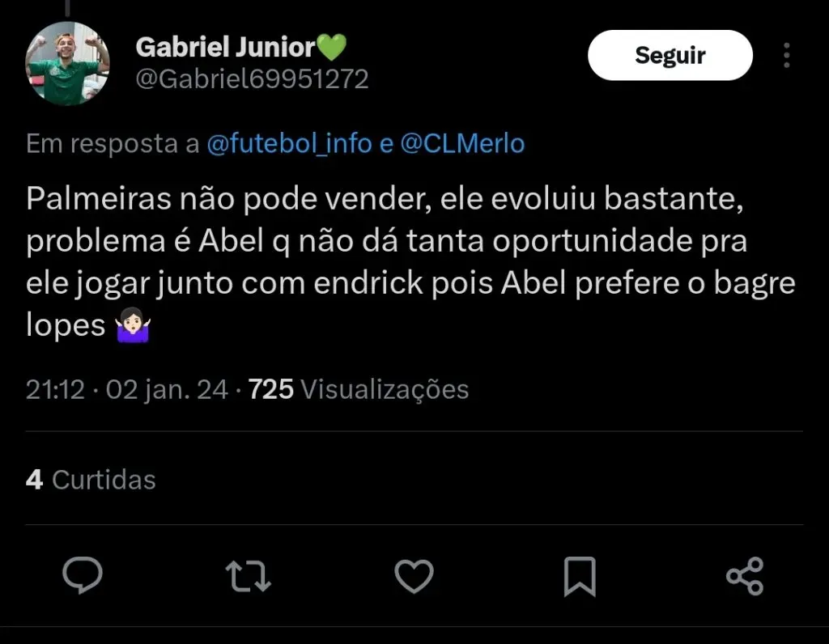The width and height of the screenshot is (829, 644).
Task: Click the Em resposta a label
Action: [x=113, y=144]
